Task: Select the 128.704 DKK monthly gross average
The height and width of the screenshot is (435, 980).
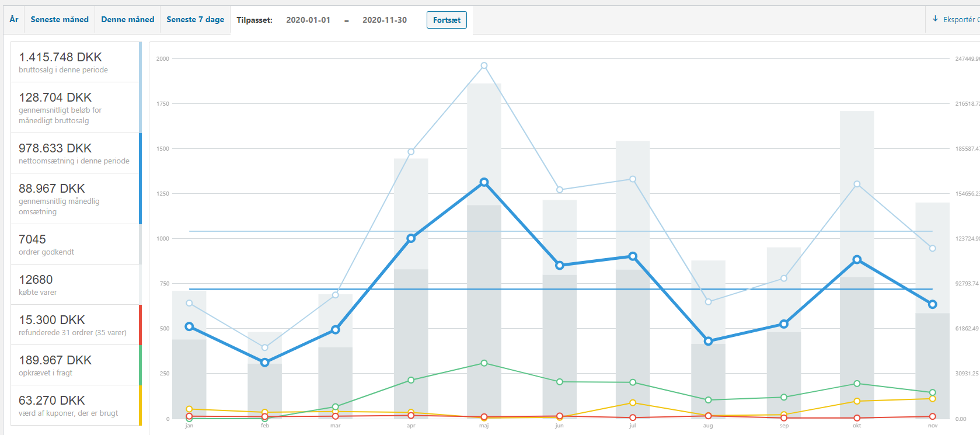Action: coord(76,107)
